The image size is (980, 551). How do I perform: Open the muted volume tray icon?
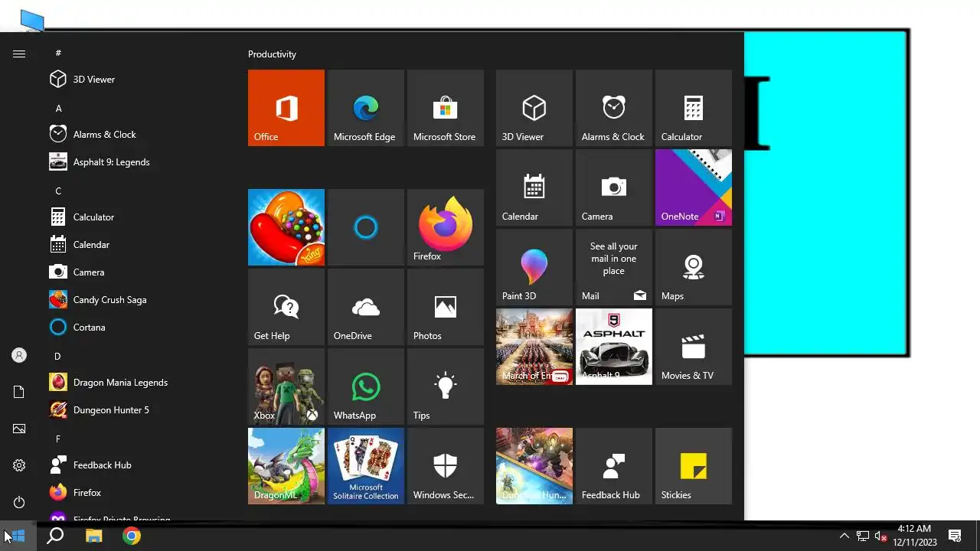881,536
